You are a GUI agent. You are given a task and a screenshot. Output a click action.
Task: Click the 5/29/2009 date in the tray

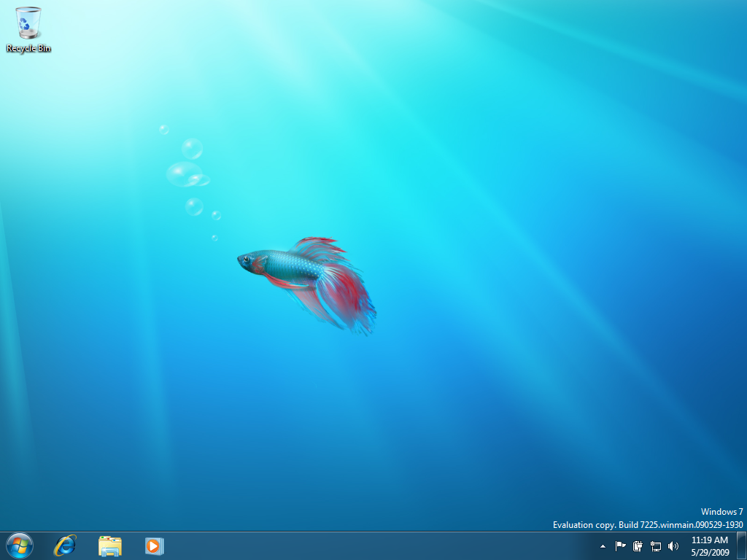[x=709, y=552]
